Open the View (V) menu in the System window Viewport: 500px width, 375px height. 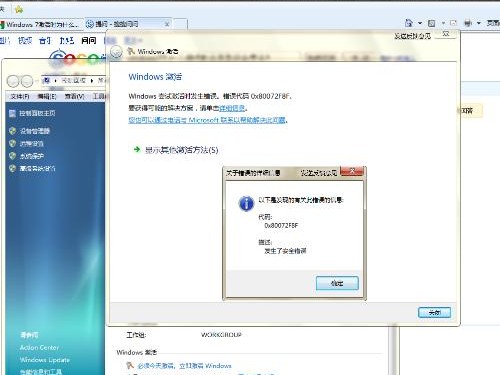pyautogui.click(x=74, y=96)
